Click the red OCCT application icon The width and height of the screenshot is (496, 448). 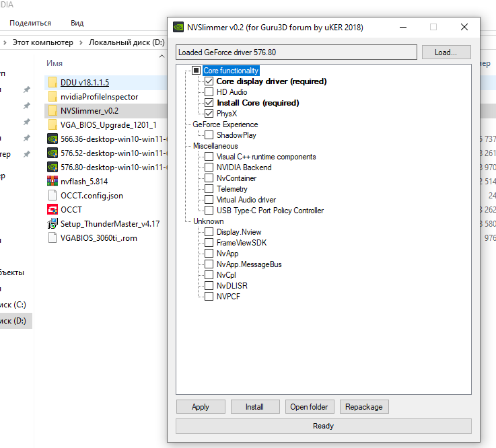click(x=52, y=210)
